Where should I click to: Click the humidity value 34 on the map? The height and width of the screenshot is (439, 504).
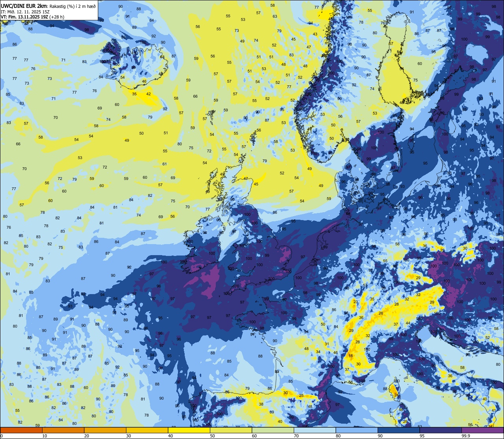[x=318, y=352]
